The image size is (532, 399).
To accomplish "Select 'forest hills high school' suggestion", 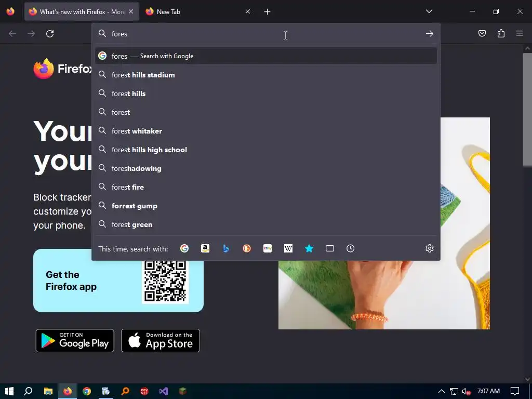I will click(266, 149).
